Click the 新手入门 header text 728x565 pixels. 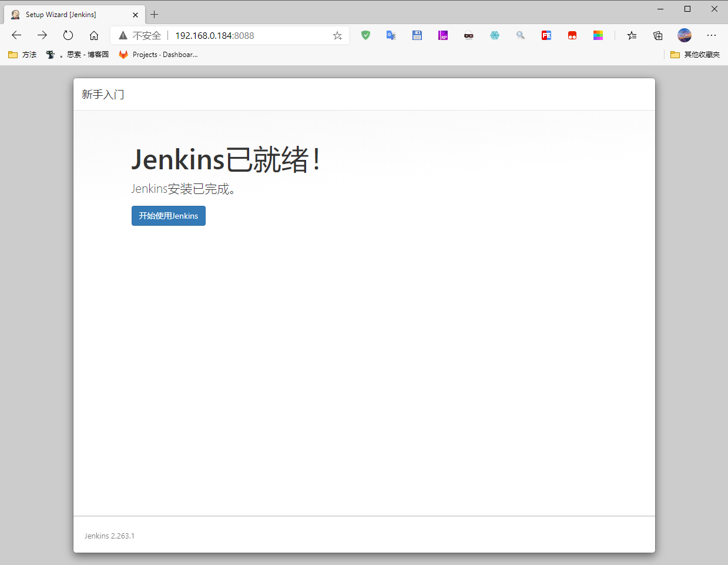tap(103, 94)
